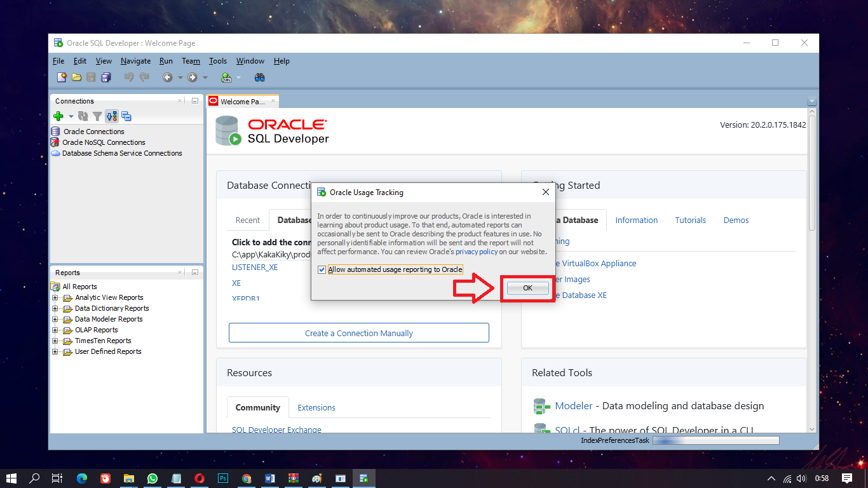Click the All Reports folder icon
The width and height of the screenshot is (868, 488).
pyautogui.click(x=55, y=287)
